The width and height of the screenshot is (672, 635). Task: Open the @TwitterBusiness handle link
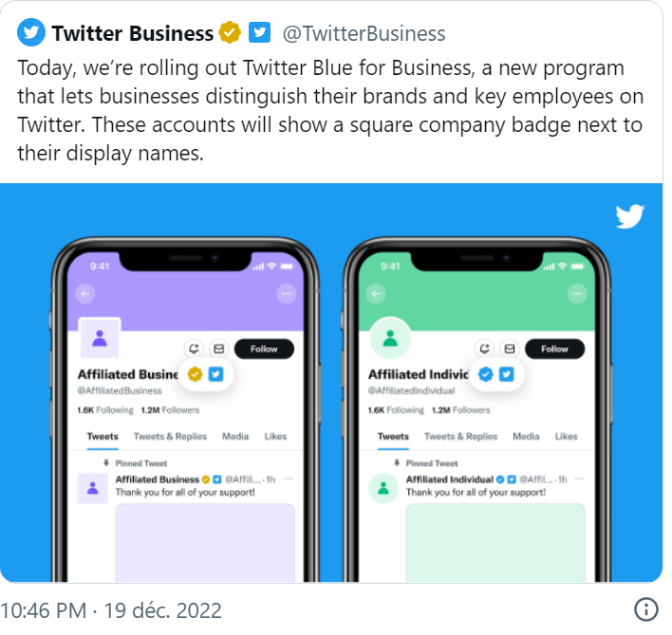point(364,33)
